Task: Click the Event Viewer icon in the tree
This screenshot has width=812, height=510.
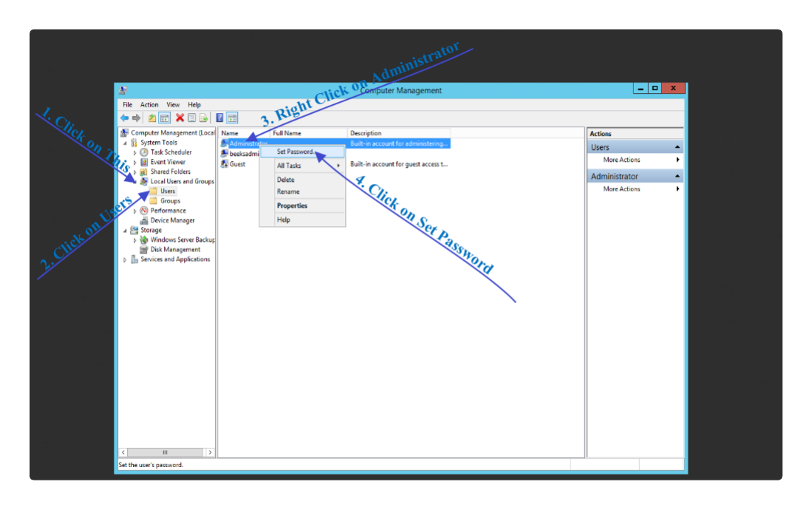Action: pos(144,162)
